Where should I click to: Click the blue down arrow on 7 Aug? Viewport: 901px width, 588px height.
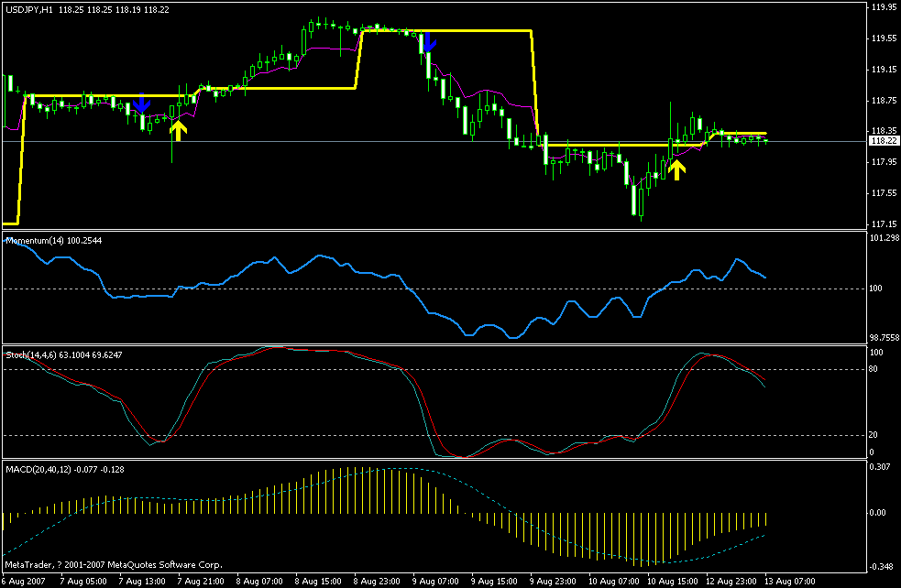tap(142, 103)
